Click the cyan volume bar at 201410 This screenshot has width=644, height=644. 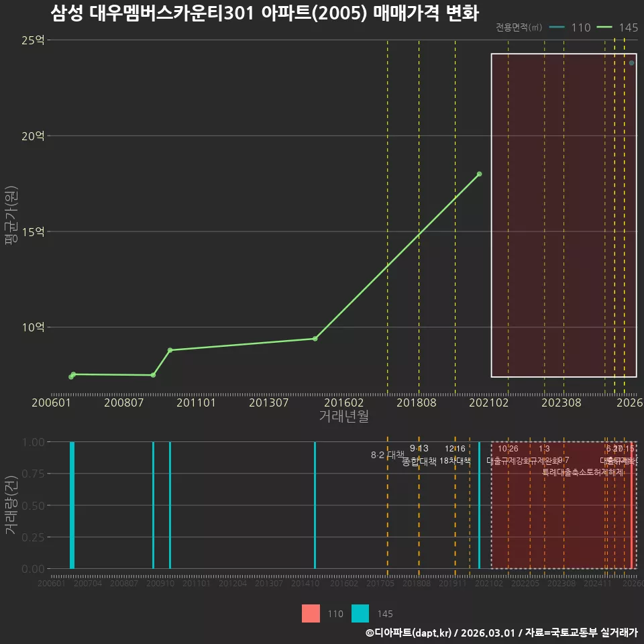point(315,505)
